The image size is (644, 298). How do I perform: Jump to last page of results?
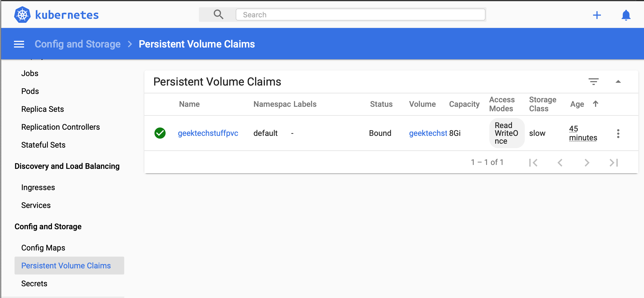[x=614, y=162]
